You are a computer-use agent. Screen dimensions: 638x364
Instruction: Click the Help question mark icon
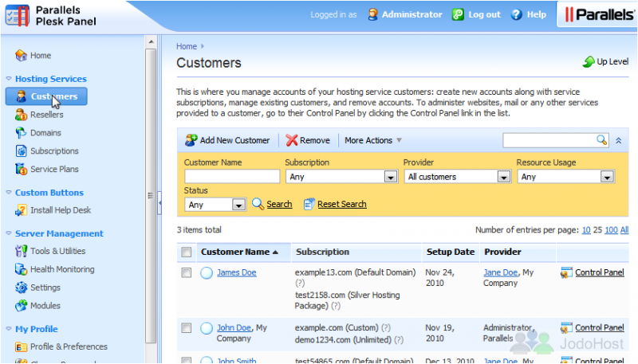point(516,14)
